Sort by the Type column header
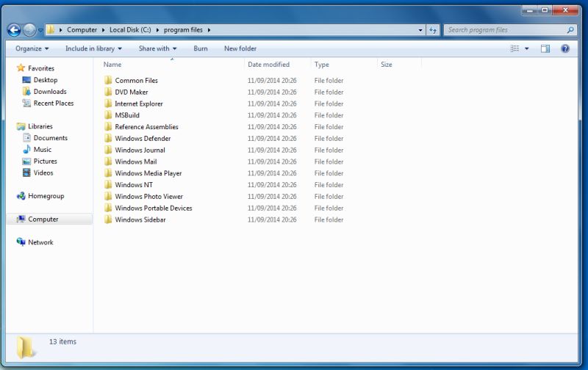This screenshot has width=588, height=370. pos(321,65)
